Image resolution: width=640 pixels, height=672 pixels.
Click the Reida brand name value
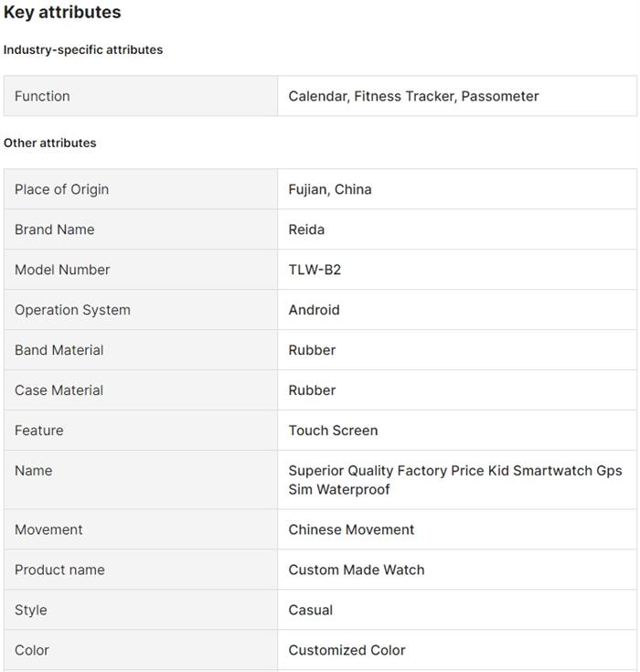tap(306, 229)
